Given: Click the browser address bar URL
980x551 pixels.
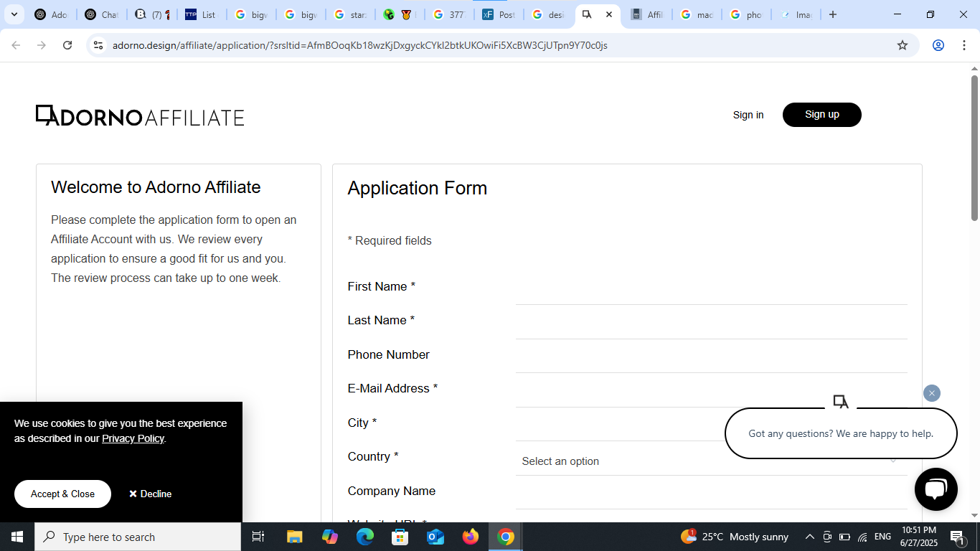Looking at the screenshot, I should coord(360,45).
